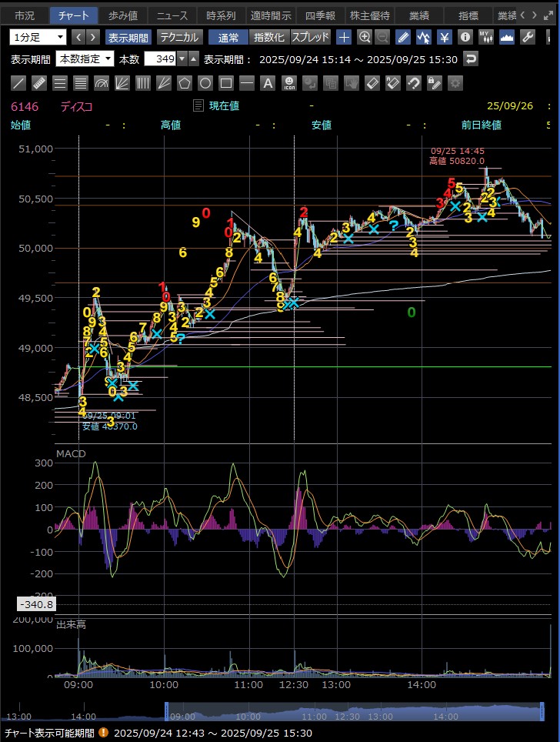560x742 pixels.
Task: Toggle the crosshair cursor button
Action: point(345,37)
